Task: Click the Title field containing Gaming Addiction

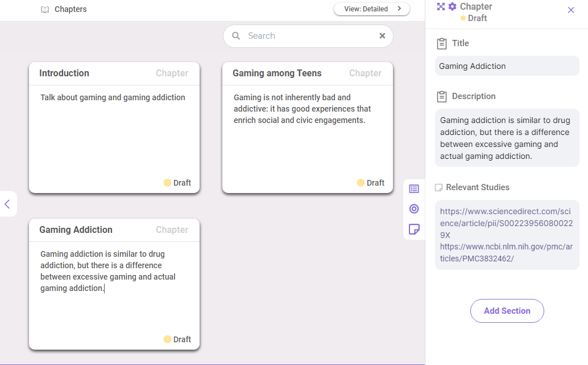Action: coord(507,66)
